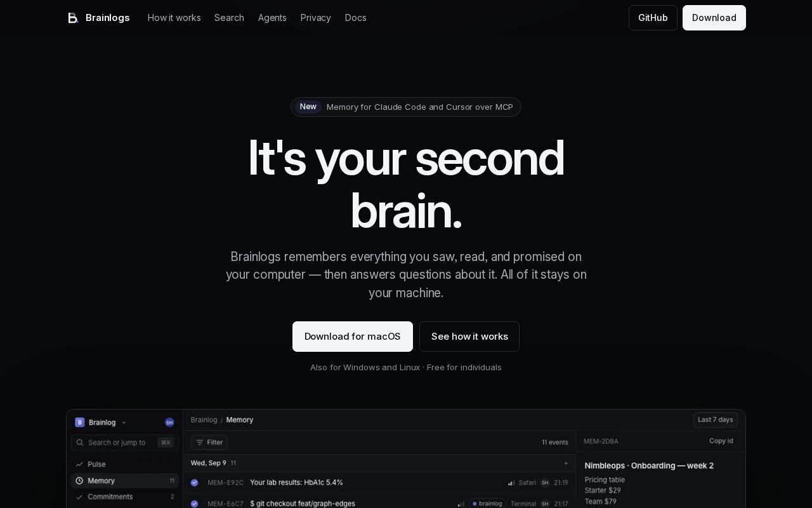Click Copy id in the detail panel

pyautogui.click(x=721, y=441)
